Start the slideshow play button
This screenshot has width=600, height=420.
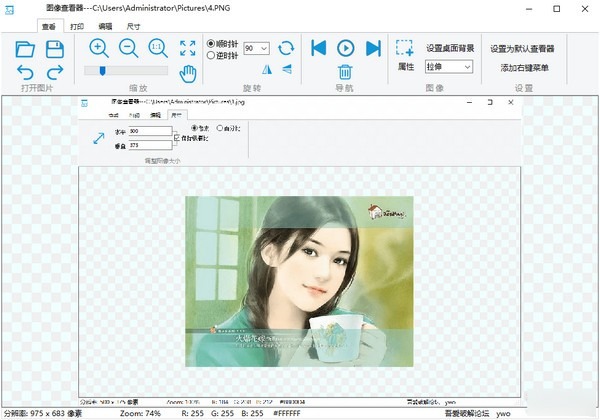click(x=346, y=48)
